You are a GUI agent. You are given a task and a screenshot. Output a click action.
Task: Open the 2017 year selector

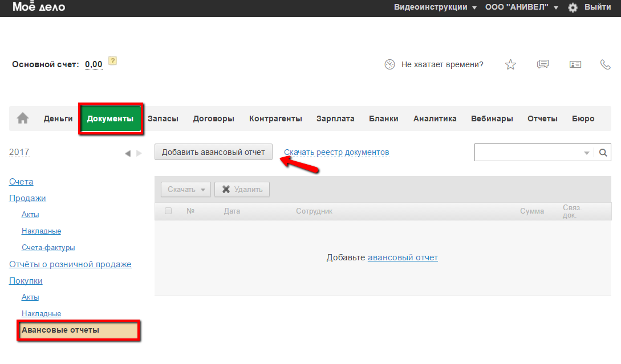coord(19,152)
